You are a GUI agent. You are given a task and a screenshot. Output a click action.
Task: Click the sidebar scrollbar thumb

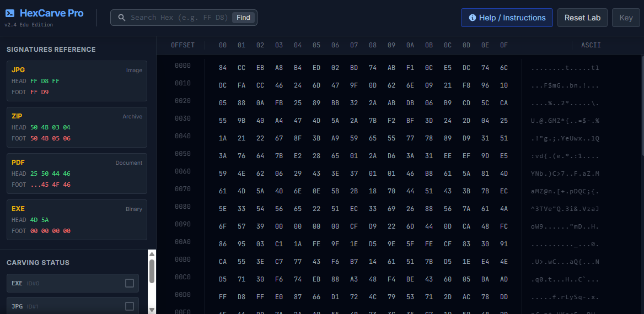(152, 271)
